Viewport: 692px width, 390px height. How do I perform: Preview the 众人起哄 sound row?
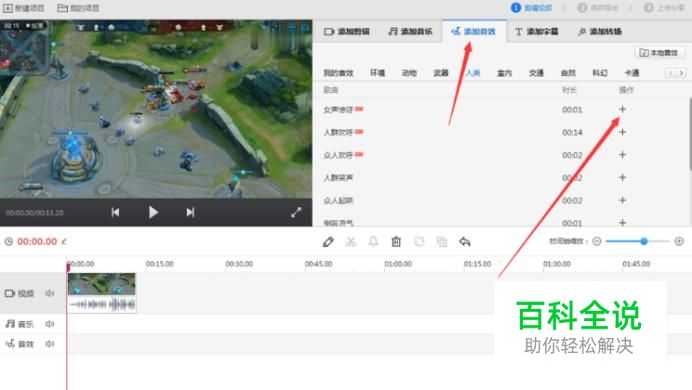coord(502,200)
